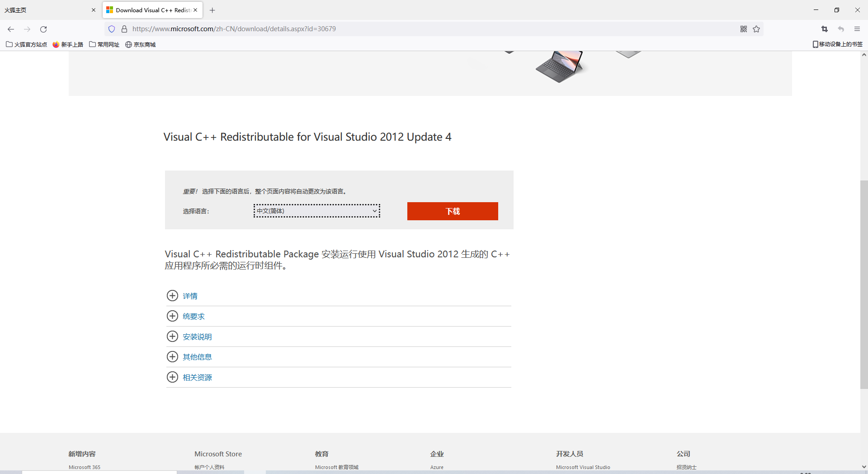Open a new tab with plus button
This screenshot has height=474, width=868.
212,10
